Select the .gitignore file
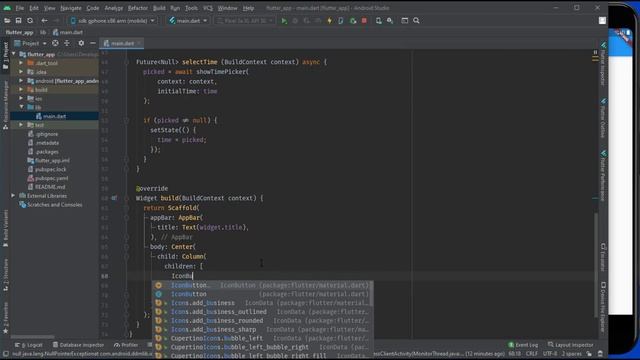This screenshot has height=360, width=640. [43, 134]
